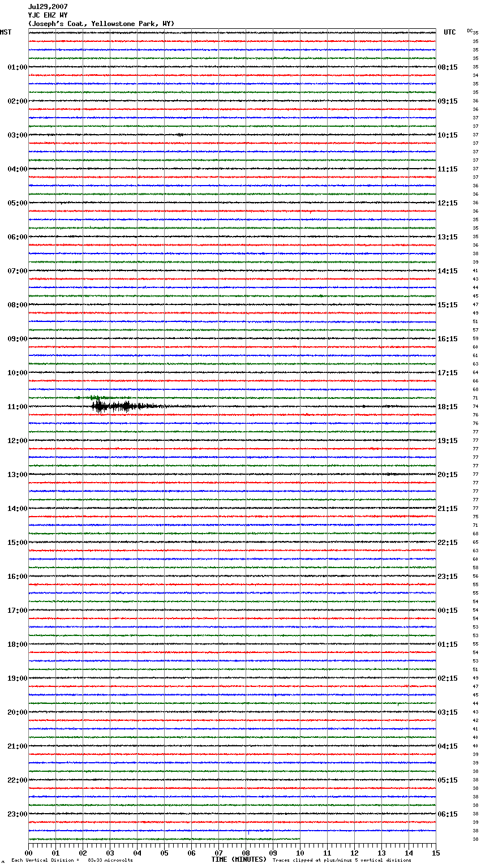This screenshot has width=481, height=868.
Task: Click the 04:15 UTC time label
Action: (x=448, y=746)
